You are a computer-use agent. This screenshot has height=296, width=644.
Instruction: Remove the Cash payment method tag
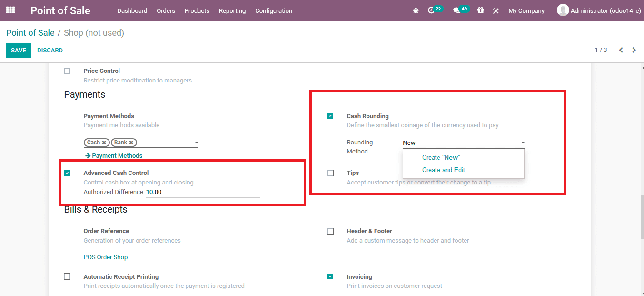click(104, 143)
